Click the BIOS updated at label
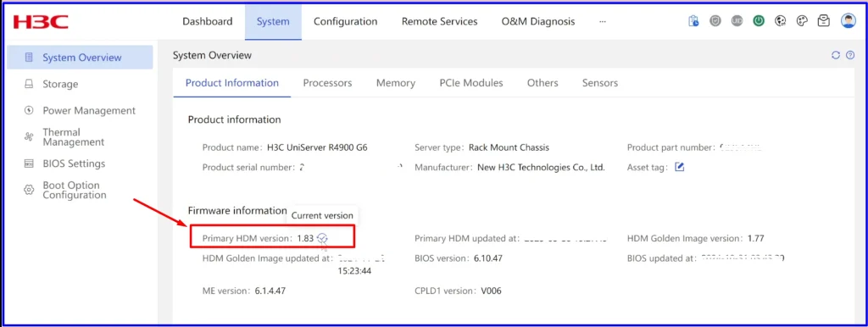The height and width of the screenshot is (327, 868). point(661,258)
